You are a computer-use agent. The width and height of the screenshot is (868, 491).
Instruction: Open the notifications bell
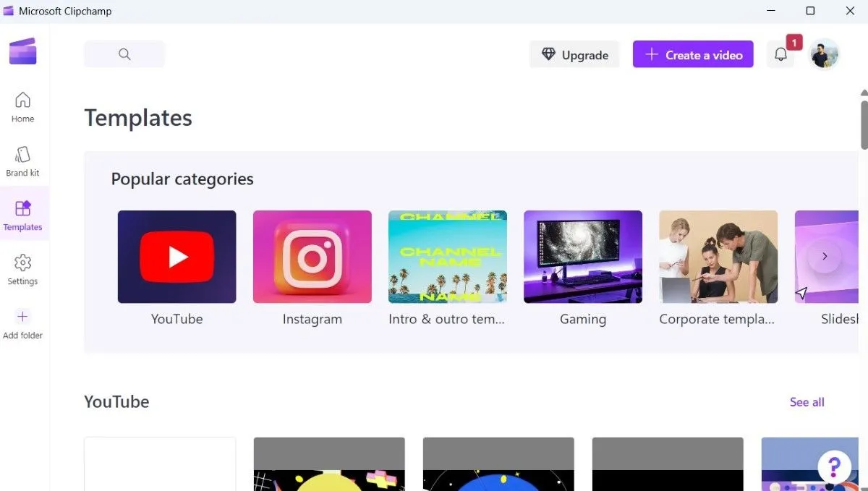(780, 54)
